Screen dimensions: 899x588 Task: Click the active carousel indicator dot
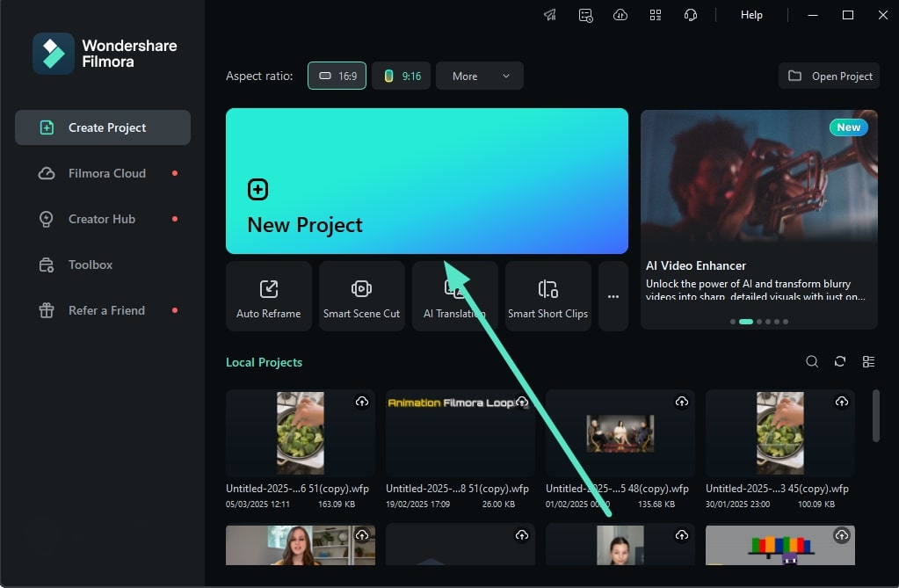click(x=746, y=322)
